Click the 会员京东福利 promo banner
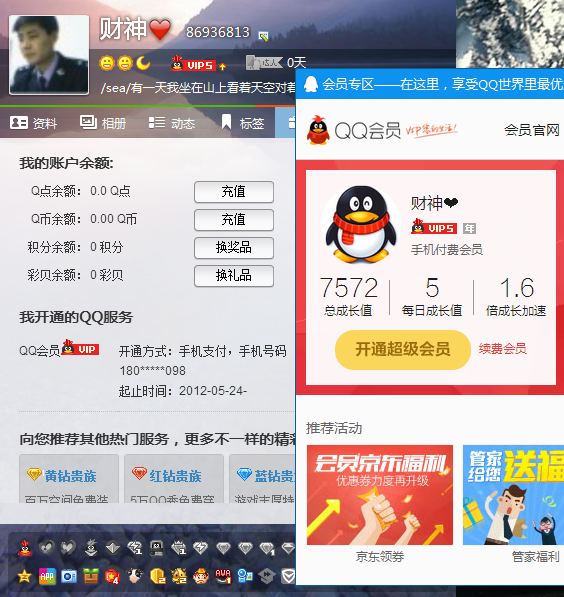 (x=380, y=495)
